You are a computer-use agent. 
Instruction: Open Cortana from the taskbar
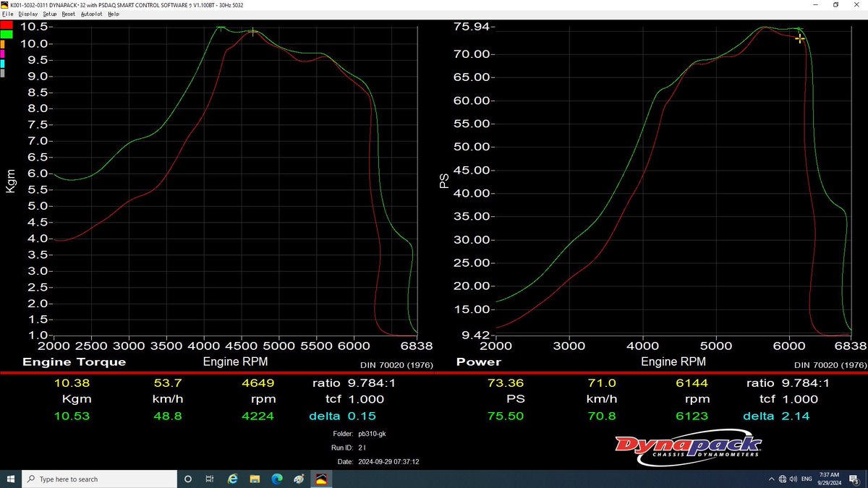point(188,479)
